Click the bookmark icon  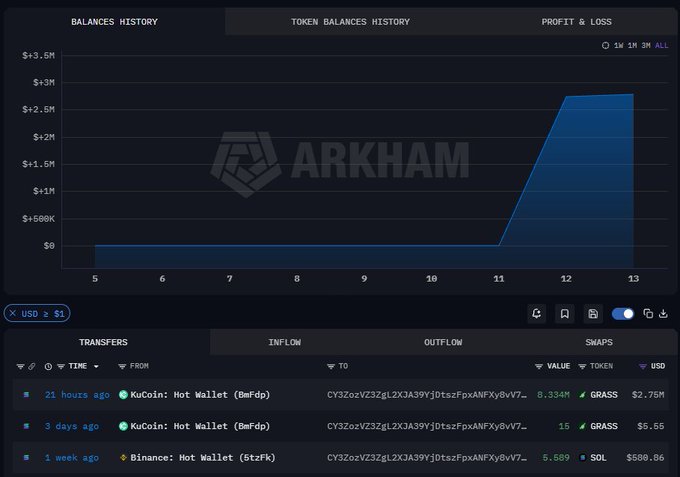[565, 314]
